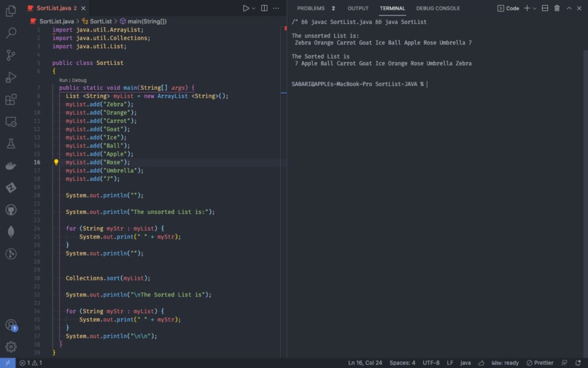588x368 pixels.
Task: Open the Extensions view
Action: 11,99
